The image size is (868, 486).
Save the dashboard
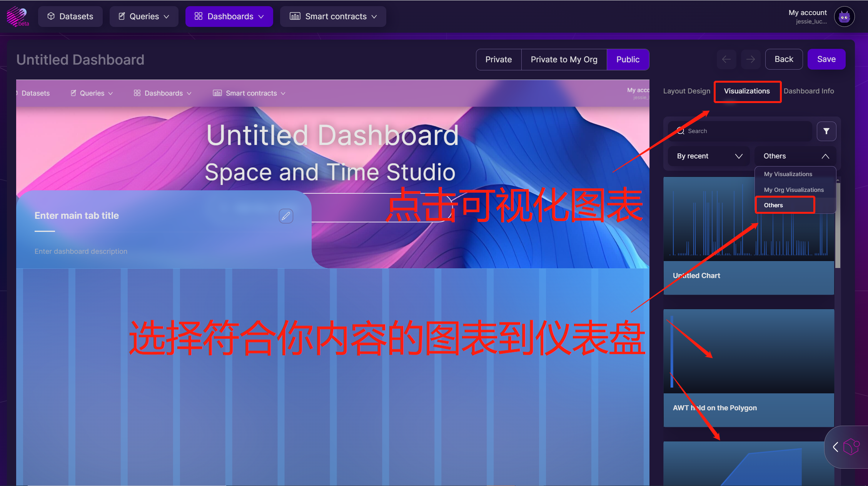826,59
